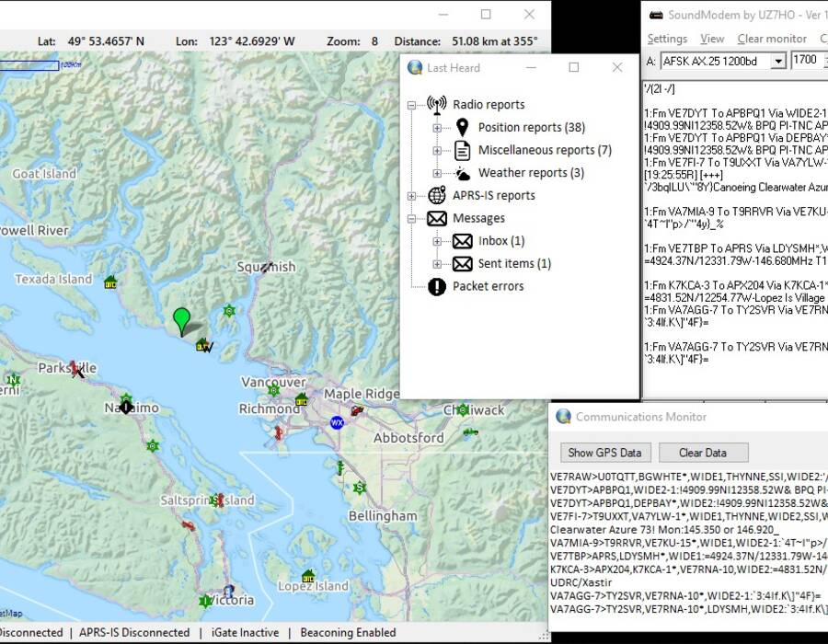Click the red car icon near Maple Ridge

(x=358, y=410)
